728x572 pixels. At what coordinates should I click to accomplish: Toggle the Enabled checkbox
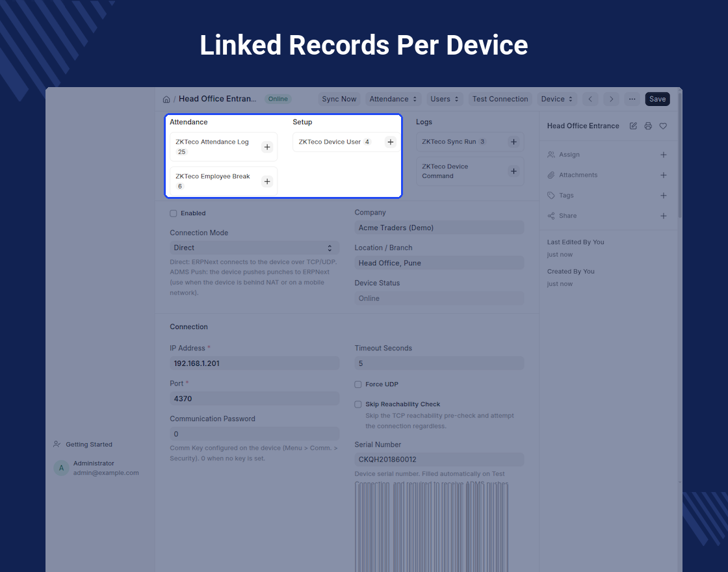tap(173, 214)
